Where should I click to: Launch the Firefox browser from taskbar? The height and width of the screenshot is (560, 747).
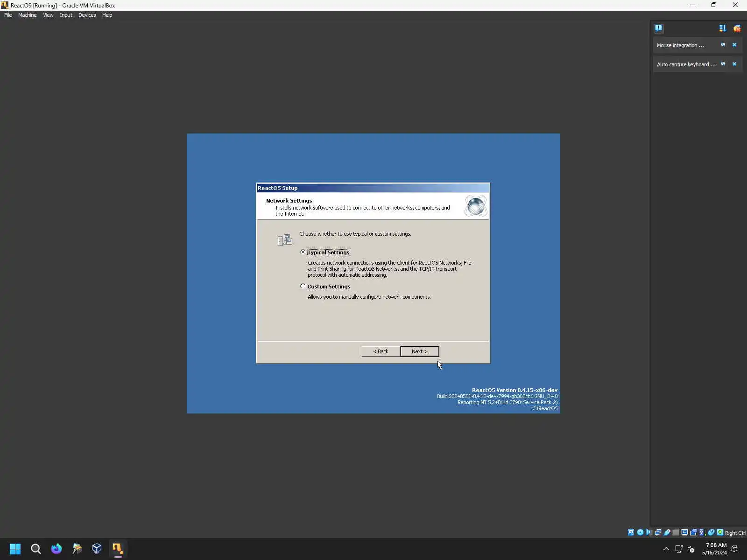pyautogui.click(x=56, y=549)
